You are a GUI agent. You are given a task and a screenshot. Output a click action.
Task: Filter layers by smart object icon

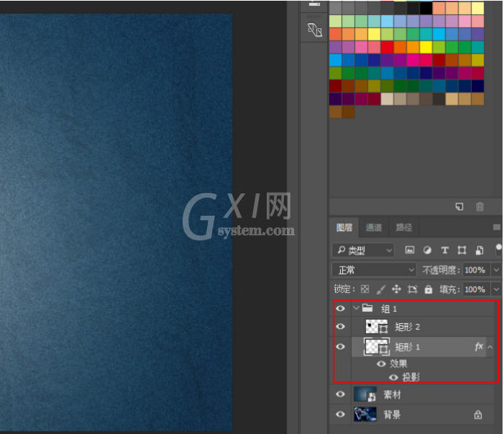pyautogui.click(x=480, y=250)
